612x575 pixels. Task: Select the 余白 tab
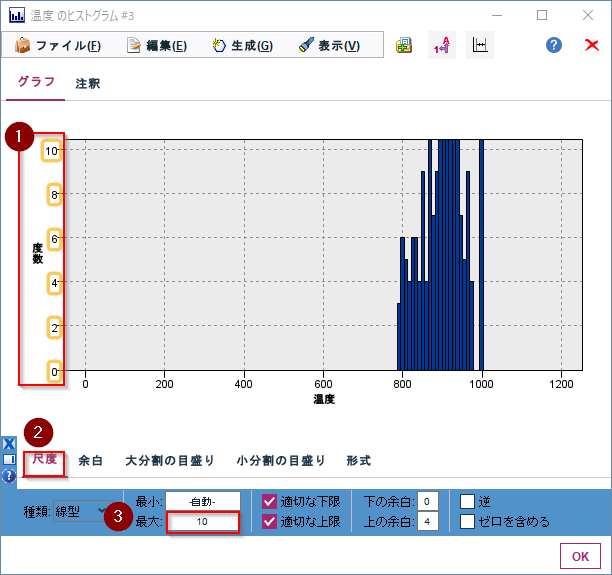(x=91, y=461)
